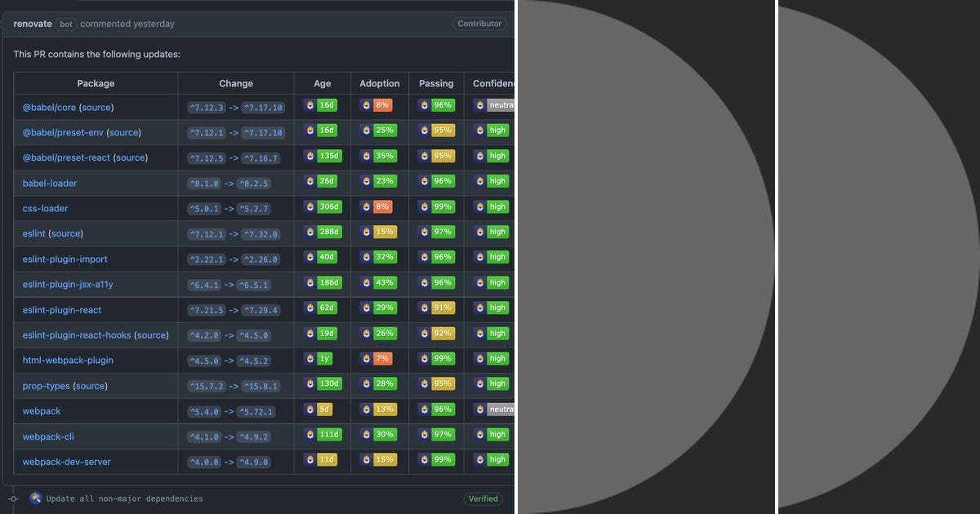Click the '^5.72.1' version for webpack
980x514 pixels.
click(x=256, y=411)
